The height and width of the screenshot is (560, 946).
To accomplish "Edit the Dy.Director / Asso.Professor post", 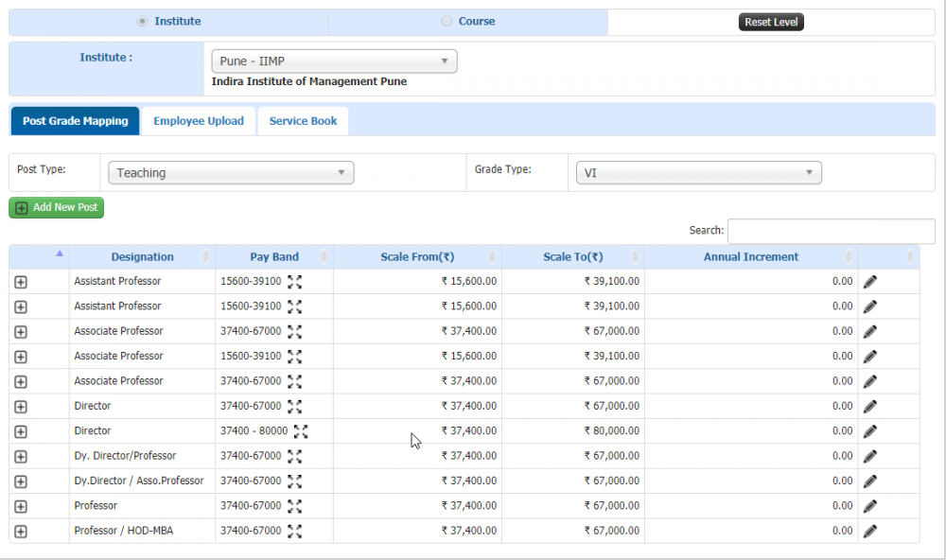I will [x=870, y=481].
